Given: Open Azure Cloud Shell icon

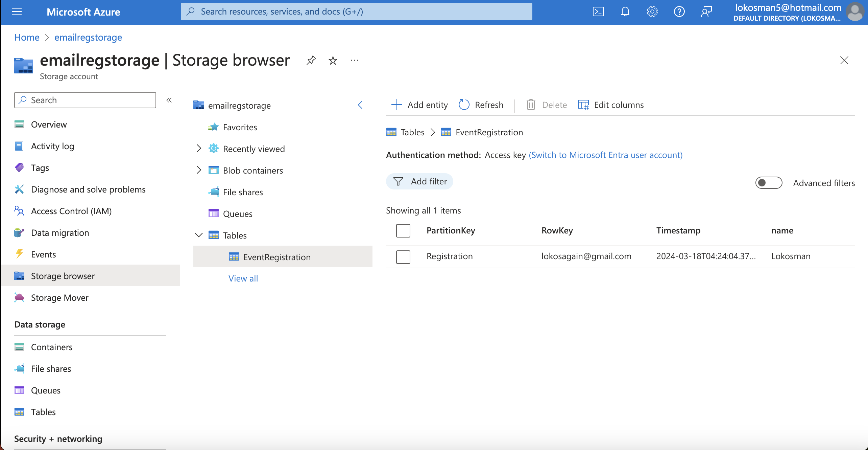Looking at the screenshot, I should point(598,12).
